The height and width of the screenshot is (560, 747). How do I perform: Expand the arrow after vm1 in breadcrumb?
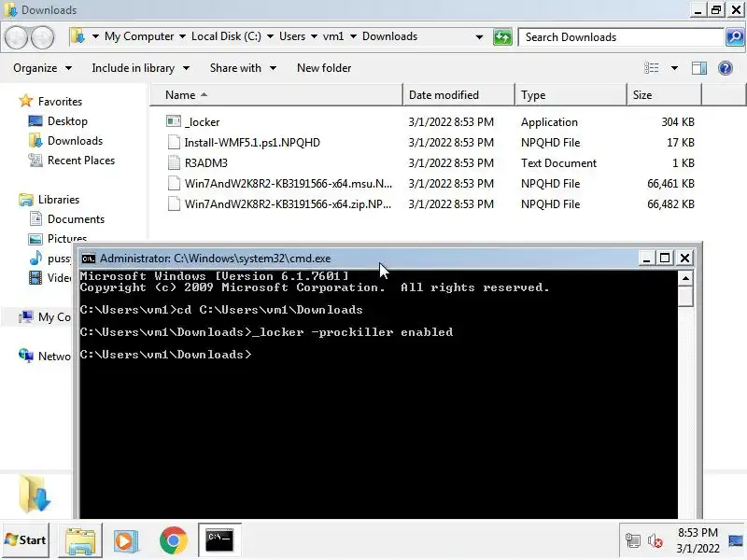click(353, 36)
